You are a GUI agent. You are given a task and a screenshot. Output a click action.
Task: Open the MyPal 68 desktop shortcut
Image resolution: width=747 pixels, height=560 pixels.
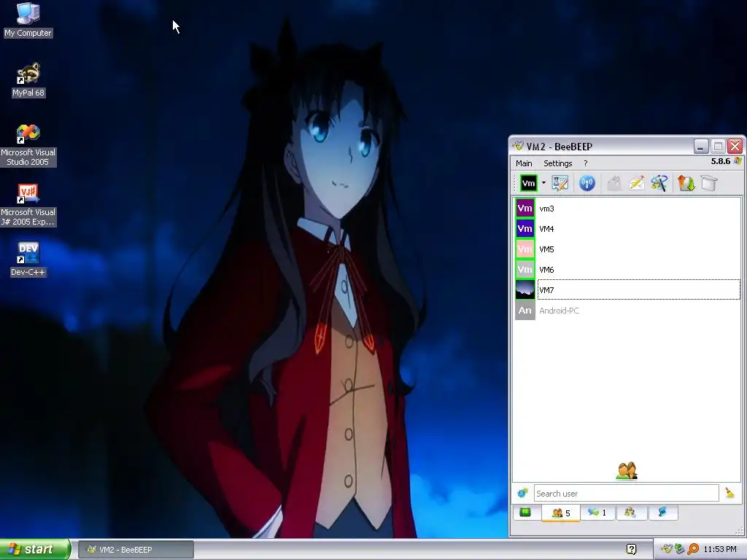click(28, 80)
